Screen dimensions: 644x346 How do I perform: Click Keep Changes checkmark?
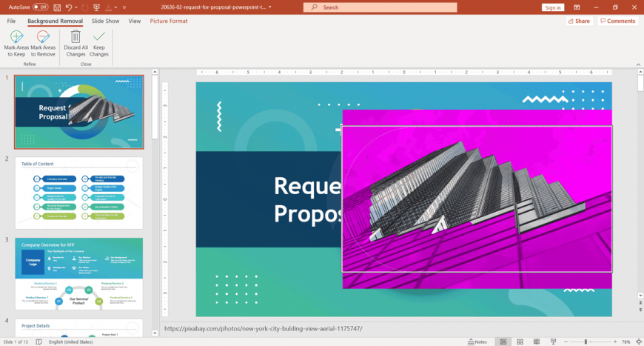[x=99, y=43]
